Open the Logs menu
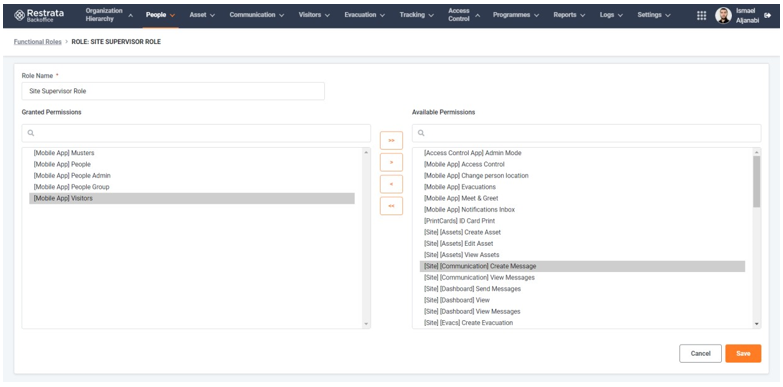Viewport: 783px width, 387px height. [611, 15]
